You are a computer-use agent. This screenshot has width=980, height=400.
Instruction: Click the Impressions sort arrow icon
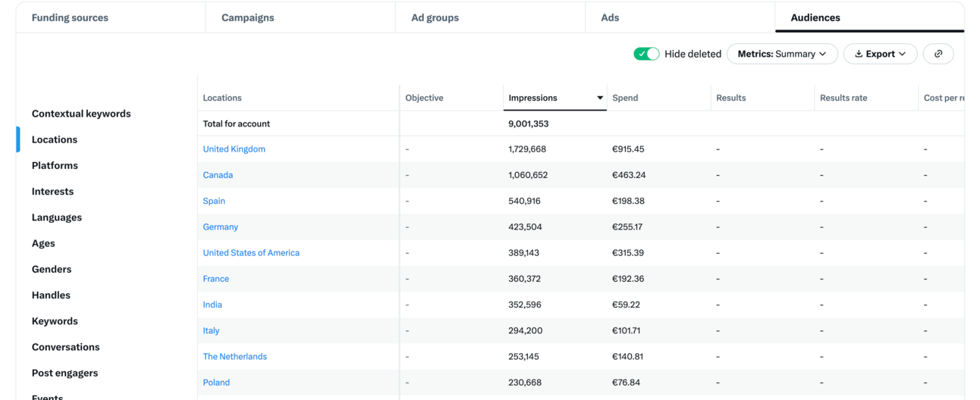[599, 98]
